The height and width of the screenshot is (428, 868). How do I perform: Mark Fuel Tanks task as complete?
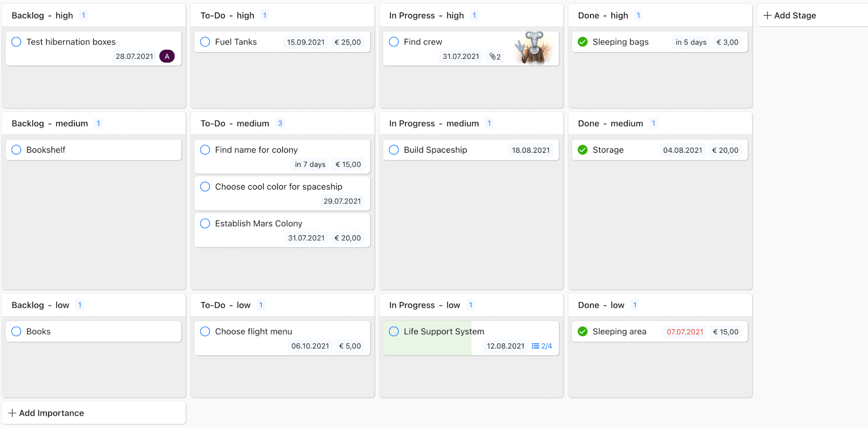pyautogui.click(x=205, y=42)
